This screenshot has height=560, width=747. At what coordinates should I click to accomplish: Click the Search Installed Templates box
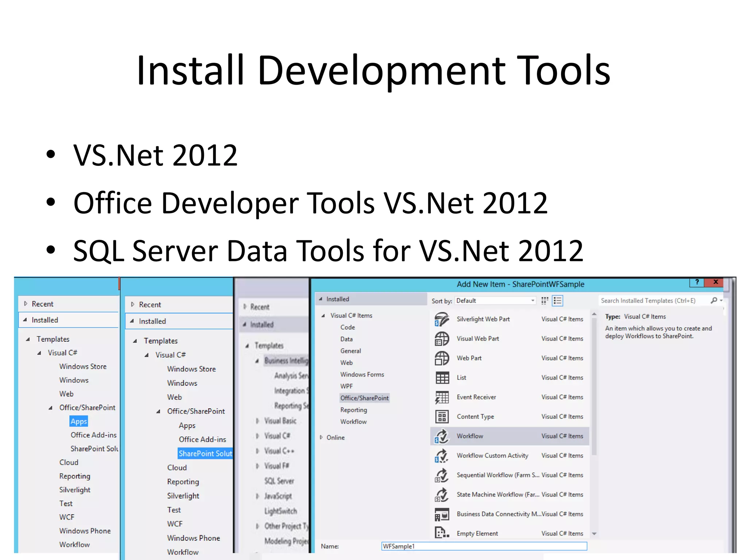[653, 301]
